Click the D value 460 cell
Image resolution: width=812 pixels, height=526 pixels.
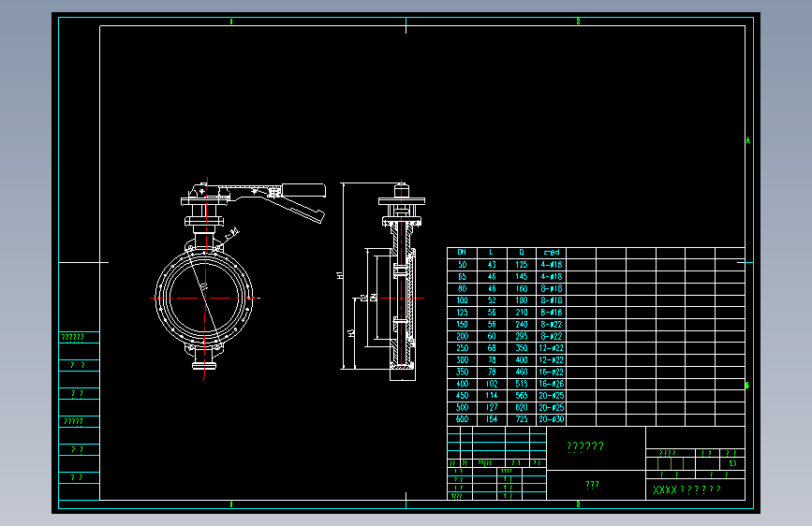(x=522, y=372)
